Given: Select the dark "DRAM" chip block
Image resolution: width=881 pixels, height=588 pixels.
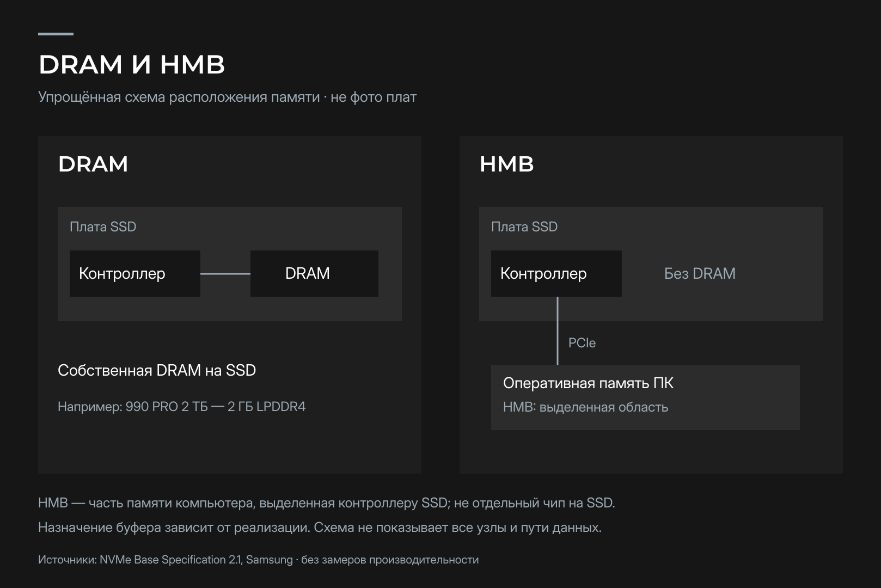Looking at the screenshot, I should click(314, 273).
